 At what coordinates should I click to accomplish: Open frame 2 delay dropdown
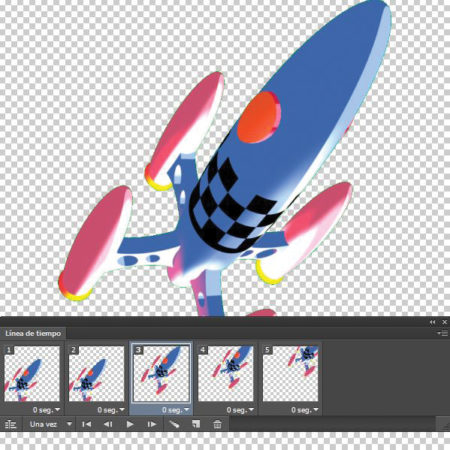point(111,410)
